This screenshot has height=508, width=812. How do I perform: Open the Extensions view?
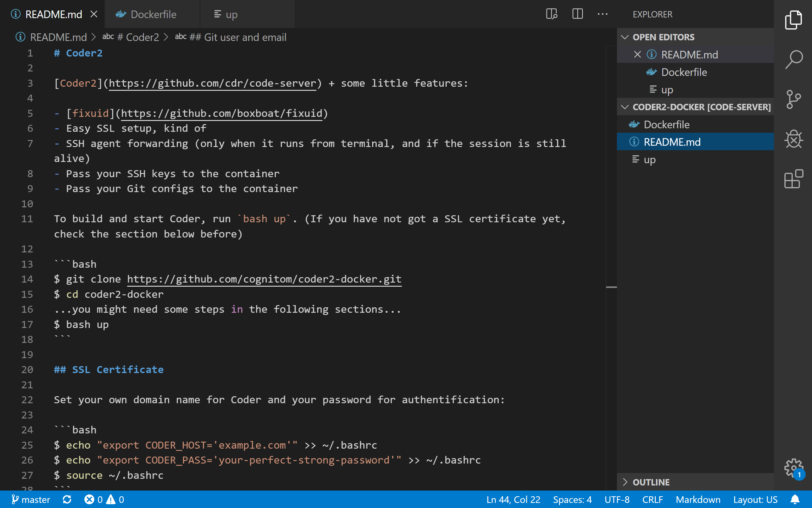[793, 179]
